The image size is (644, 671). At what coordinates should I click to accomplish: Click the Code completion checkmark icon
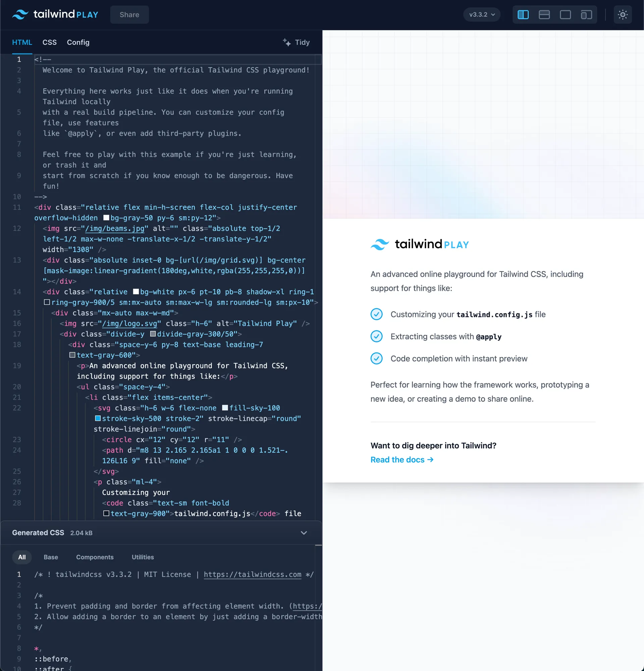click(376, 358)
